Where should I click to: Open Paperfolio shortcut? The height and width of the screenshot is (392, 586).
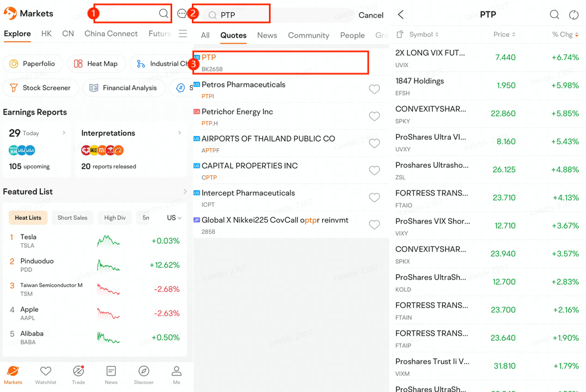coord(33,63)
